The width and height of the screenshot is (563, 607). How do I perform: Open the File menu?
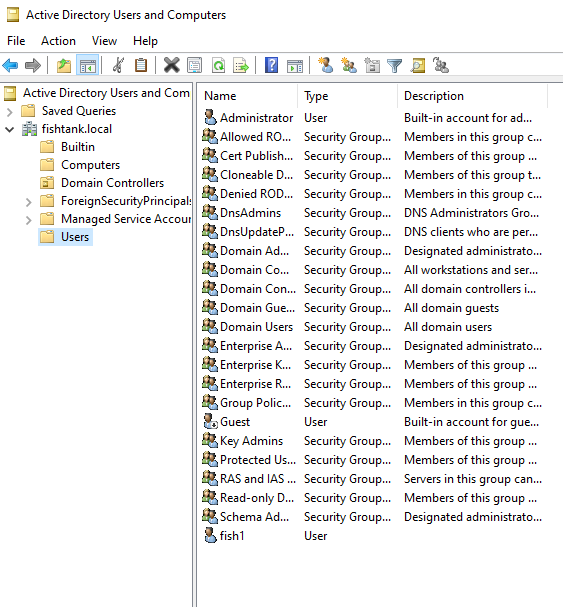pyautogui.click(x=16, y=41)
